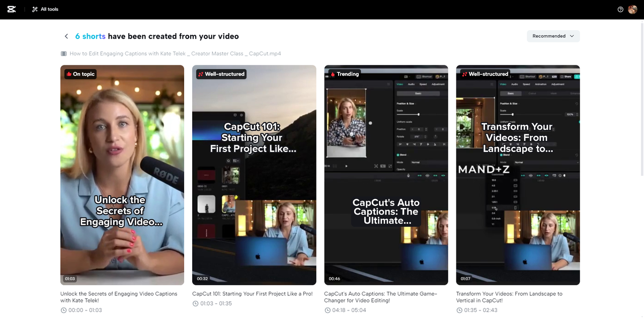Click title CapCut's Auto Captions: The Ultimate Game-Changer

coord(380,297)
